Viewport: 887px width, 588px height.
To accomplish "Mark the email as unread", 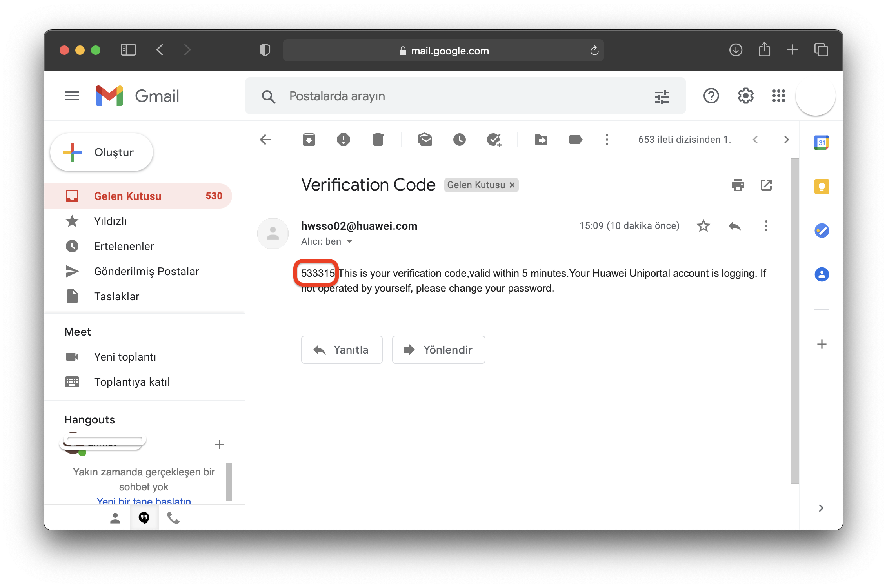I will 425,140.
